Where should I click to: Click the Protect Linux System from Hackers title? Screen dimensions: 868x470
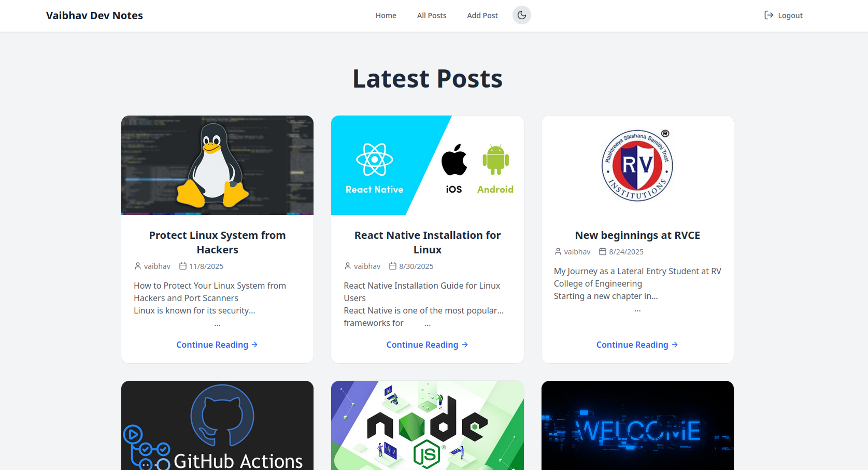tap(217, 242)
